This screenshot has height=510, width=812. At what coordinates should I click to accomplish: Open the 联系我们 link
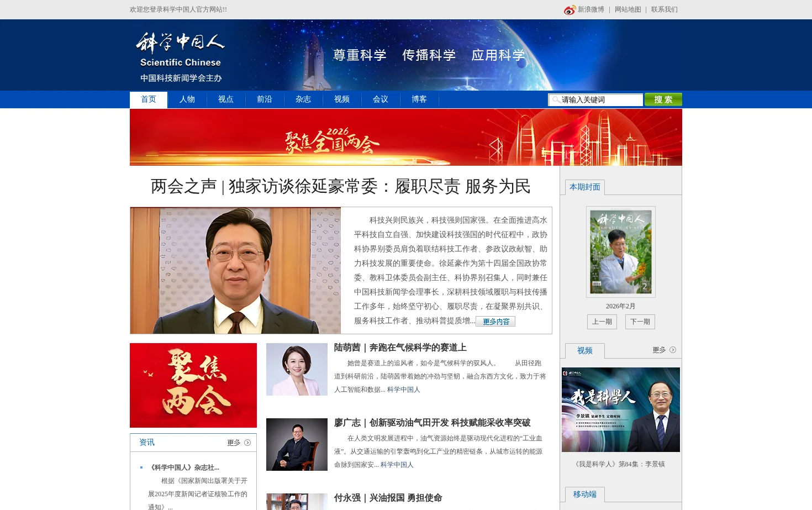[x=665, y=9]
